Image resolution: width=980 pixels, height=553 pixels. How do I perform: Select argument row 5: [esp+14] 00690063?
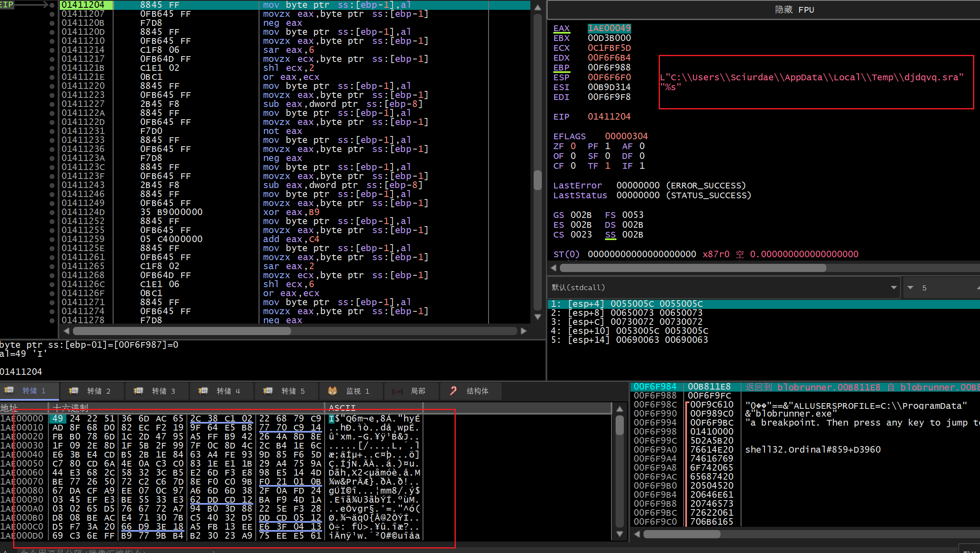(x=764, y=340)
